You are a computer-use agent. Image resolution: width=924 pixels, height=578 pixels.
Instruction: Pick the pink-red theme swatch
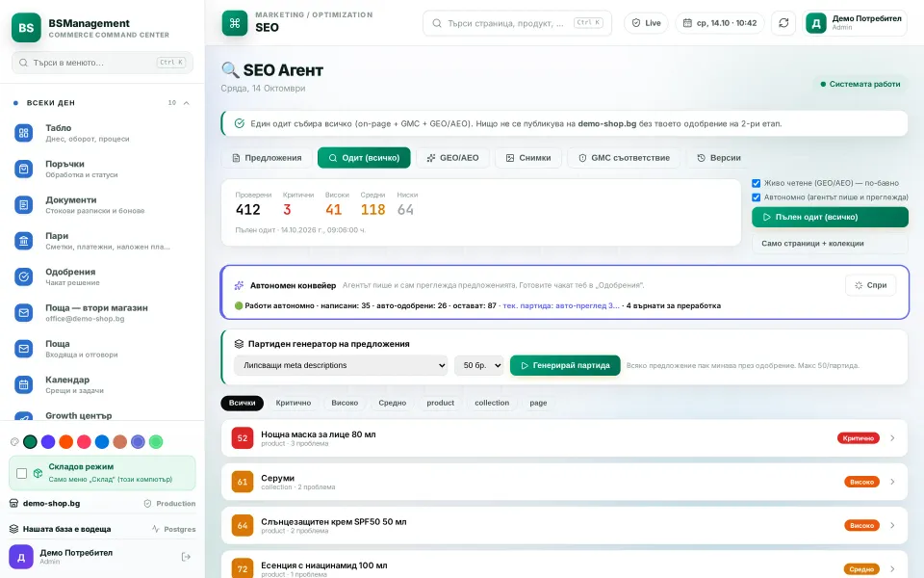[x=85, y=442]
